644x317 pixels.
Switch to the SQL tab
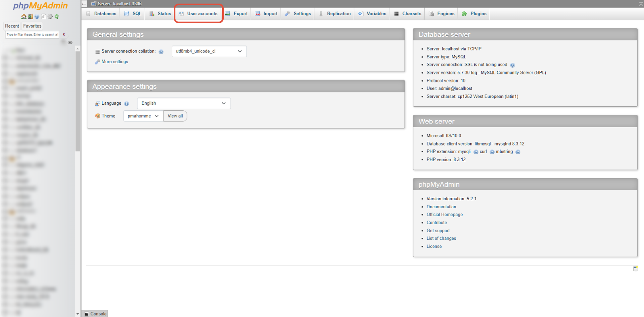(133, 14)
